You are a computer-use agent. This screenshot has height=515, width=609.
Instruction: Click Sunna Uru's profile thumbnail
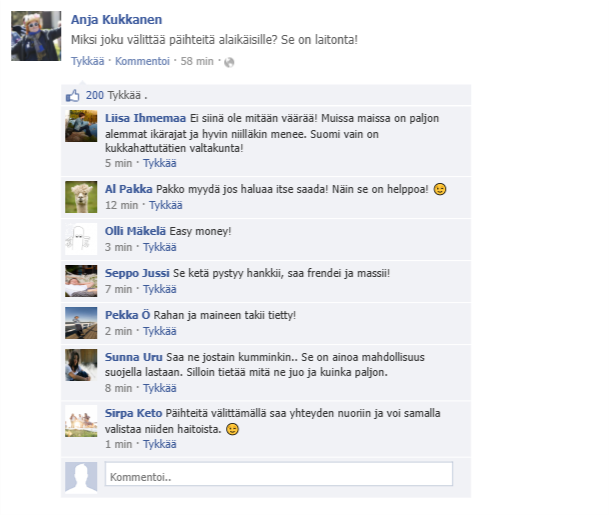click(x=81, y=365)
